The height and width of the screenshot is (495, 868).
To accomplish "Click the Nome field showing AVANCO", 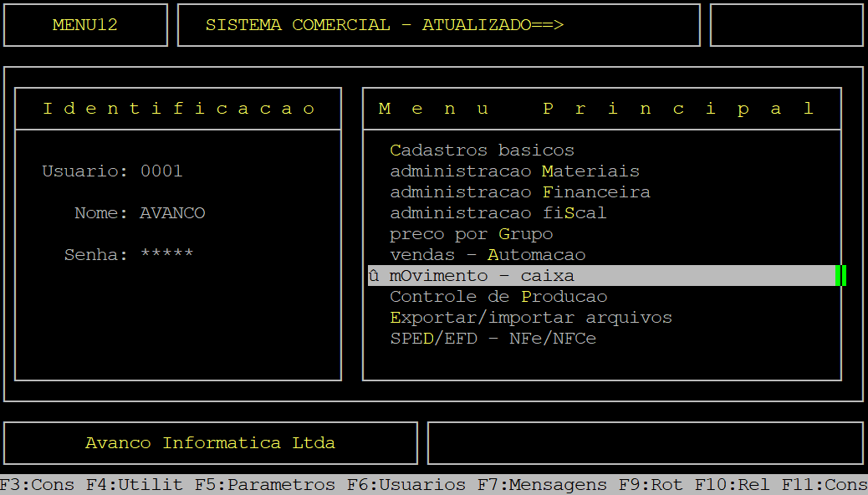I will [172, 213].
